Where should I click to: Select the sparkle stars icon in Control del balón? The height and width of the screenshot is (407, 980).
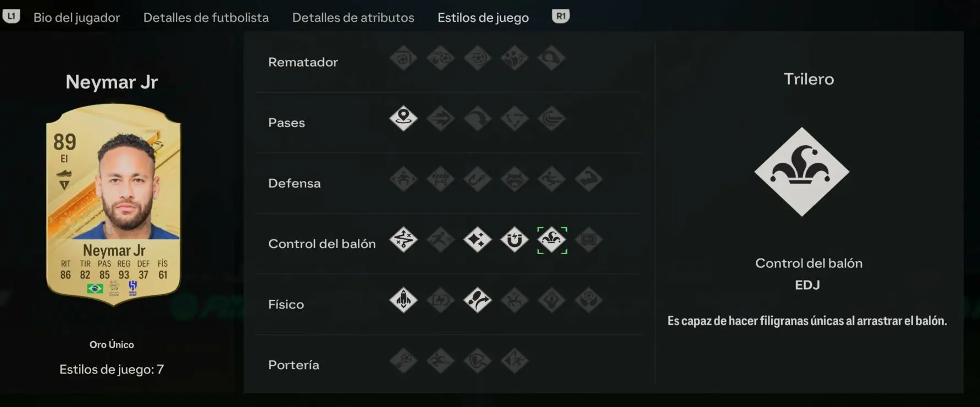(477, 240)
